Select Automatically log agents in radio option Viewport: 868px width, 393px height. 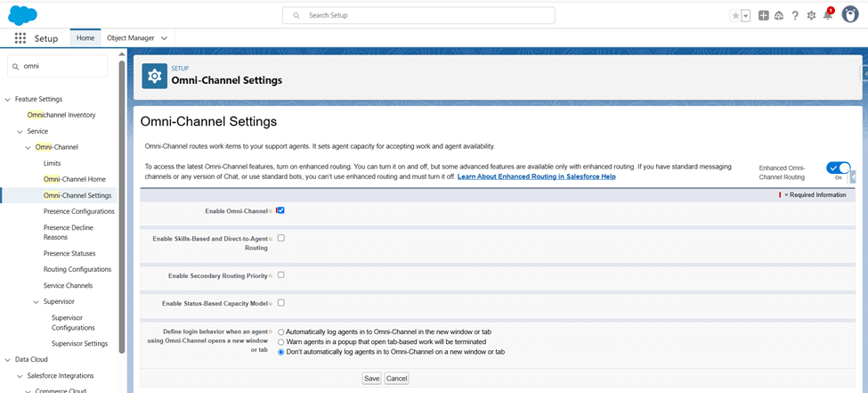click(281, 332)
